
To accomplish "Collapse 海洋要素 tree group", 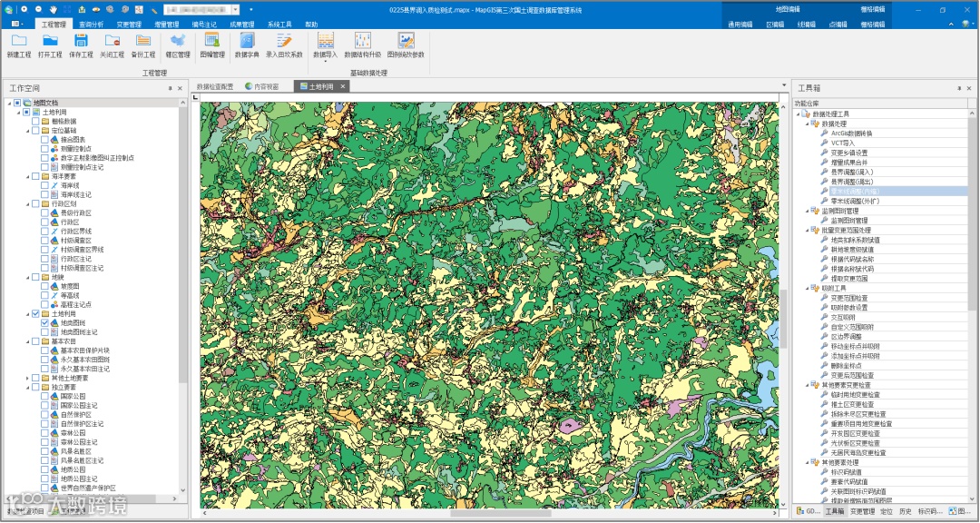I will [27, 176].
